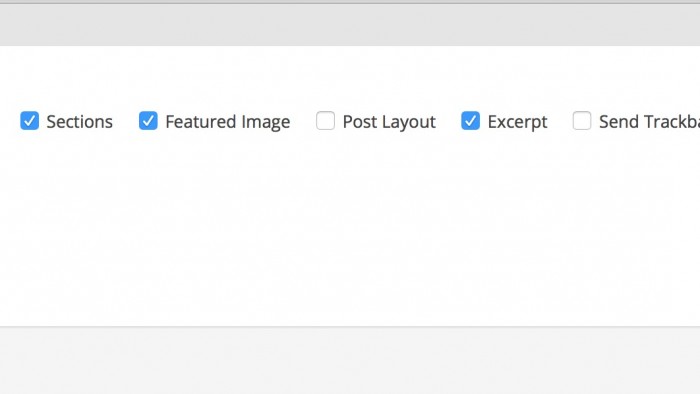Click the blue checkmark beside Excerpt
The height and width of the screenshot is (394, 700).
pyautogui.click(x=471, y=121)
